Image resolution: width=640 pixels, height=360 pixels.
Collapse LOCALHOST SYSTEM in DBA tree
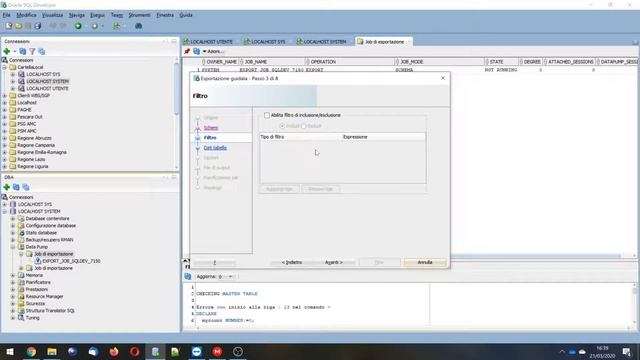4,211
